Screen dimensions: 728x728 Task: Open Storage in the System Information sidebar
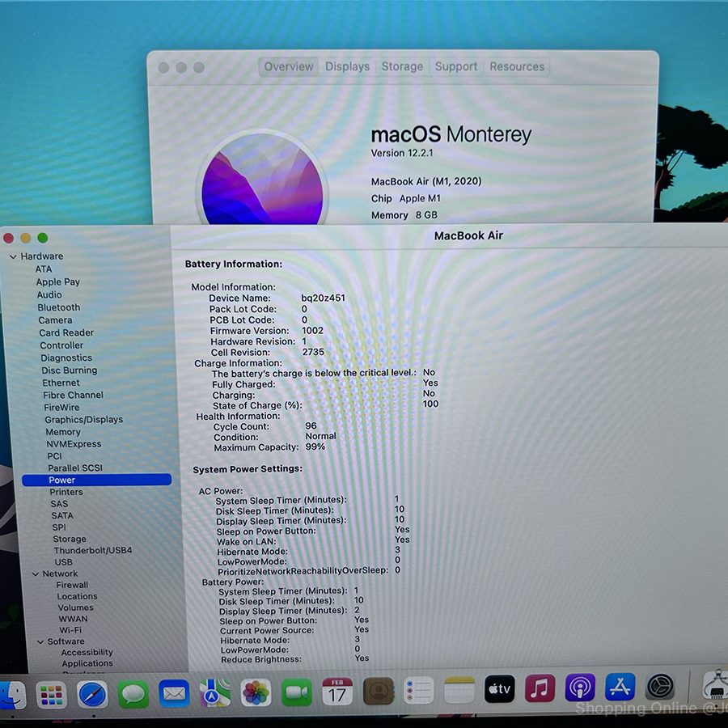pyautogui.click(x=70, y=539)
